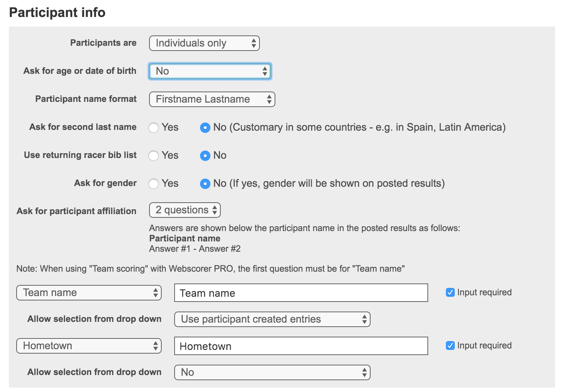This screenshot has width=564, height=392.
Task: Click the Yes label for Ask for gender
Action: tap(170, 183)
